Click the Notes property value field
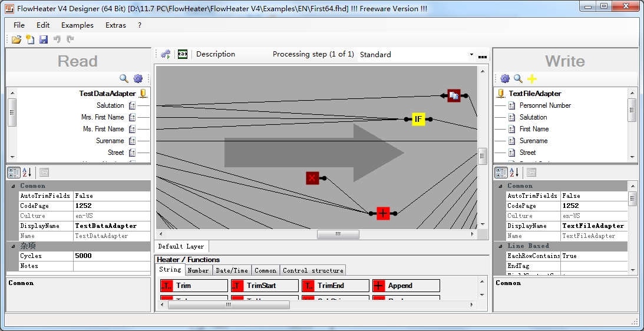 (112, 266)
